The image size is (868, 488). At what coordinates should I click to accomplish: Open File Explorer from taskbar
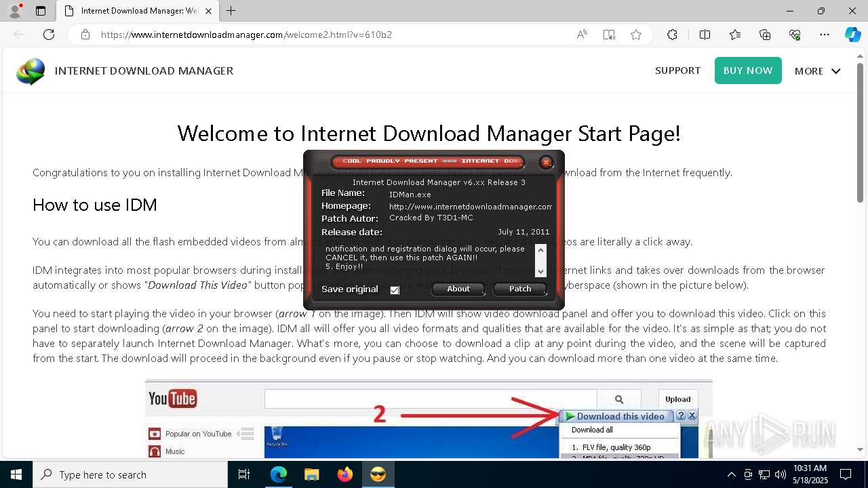click(311, 474)
